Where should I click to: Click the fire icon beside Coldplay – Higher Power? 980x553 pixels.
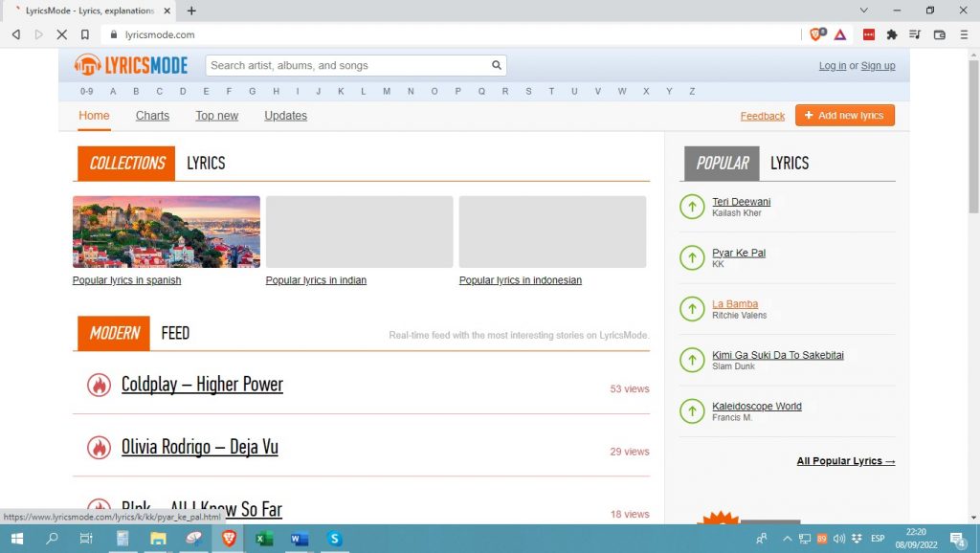point(99,385)
